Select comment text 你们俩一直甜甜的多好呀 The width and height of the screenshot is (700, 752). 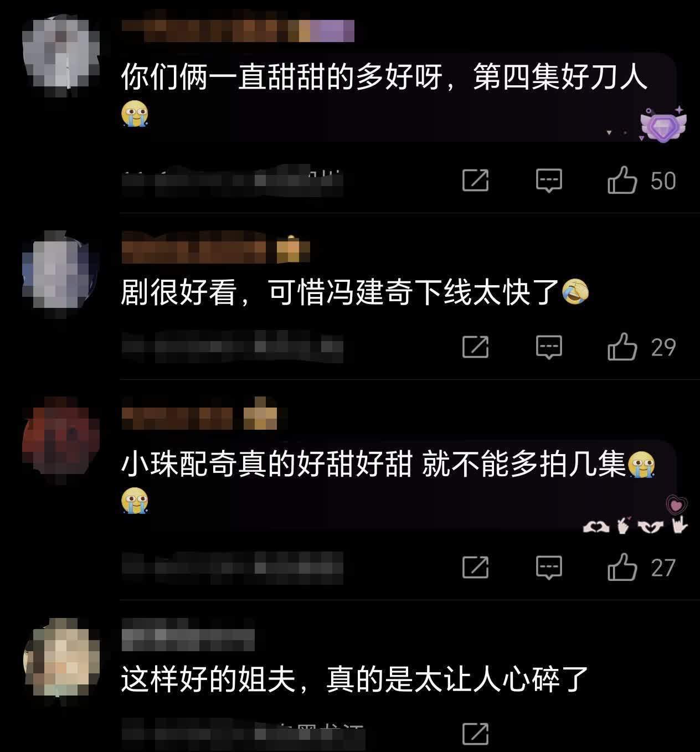[x=282, y=76]
